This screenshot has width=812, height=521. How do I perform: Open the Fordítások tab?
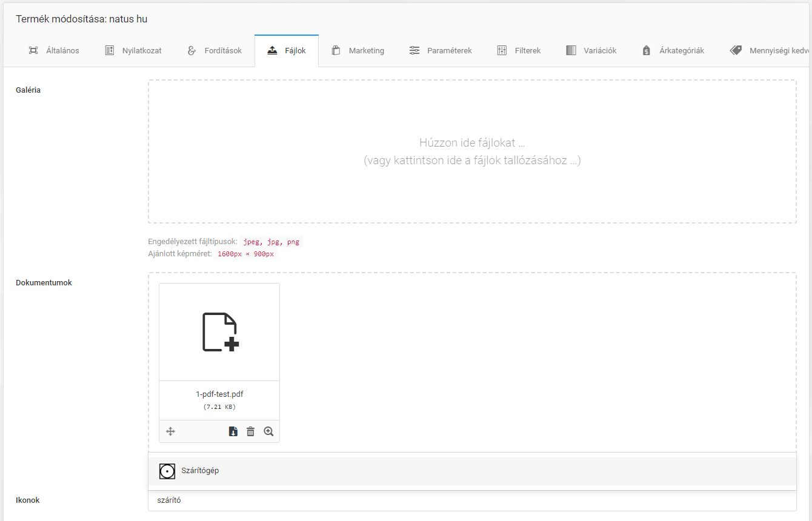(214, 51)
